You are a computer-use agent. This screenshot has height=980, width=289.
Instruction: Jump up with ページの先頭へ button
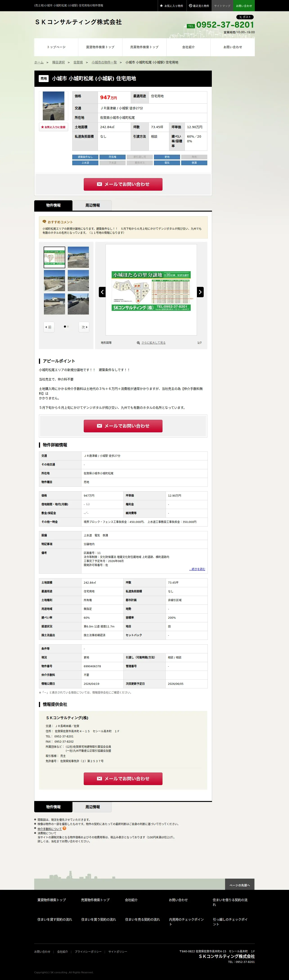click(x=239, y=885)
